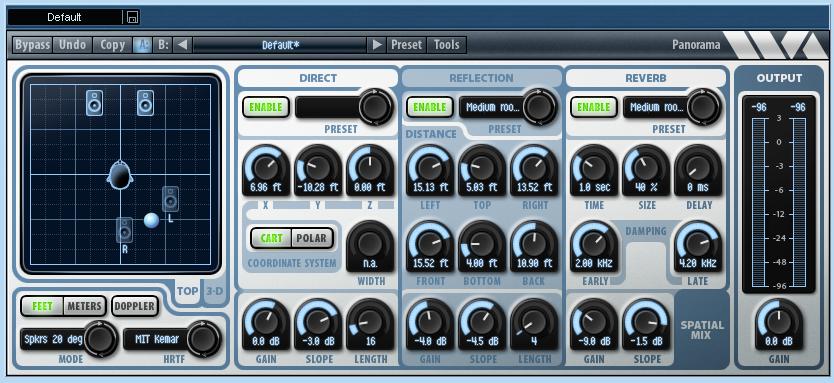
Task: Click the Reflection SLOPE knob
Action: [x=482, y=323]
